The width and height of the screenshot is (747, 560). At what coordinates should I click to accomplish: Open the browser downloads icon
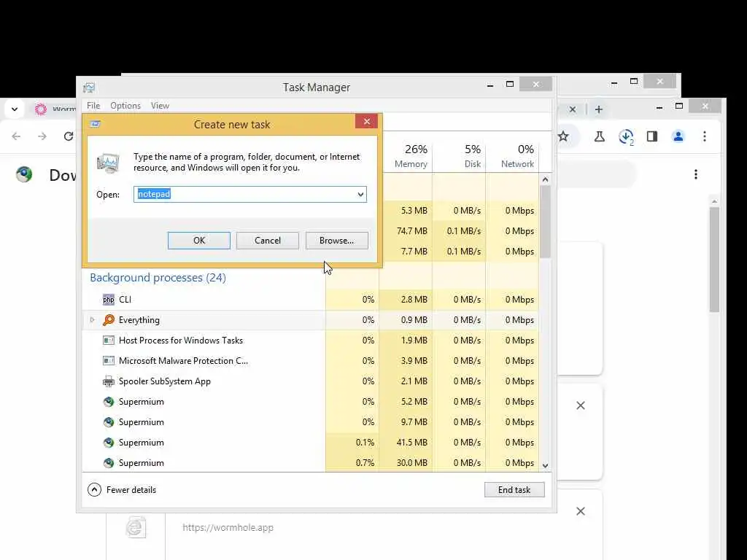point(626,136)
